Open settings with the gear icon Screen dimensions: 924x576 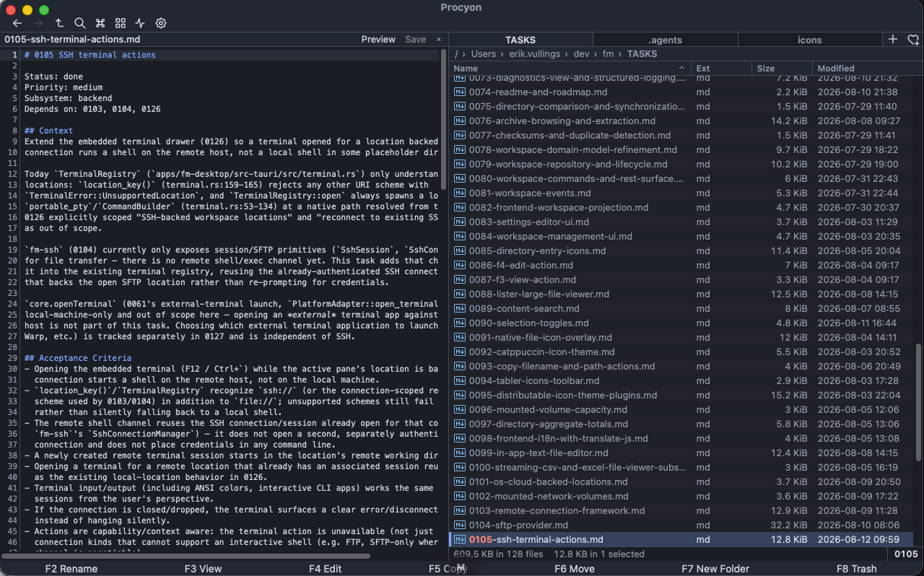coord(161,23)
